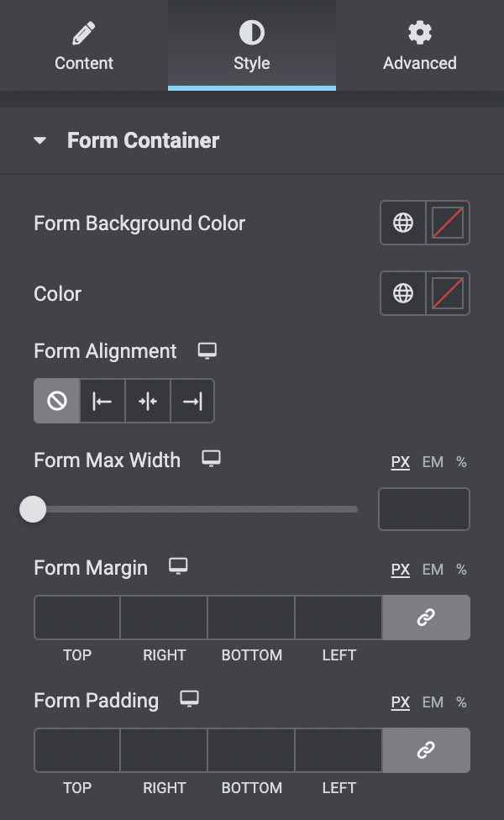Set form alignment to center

pyautogui.click(x=148, y=401)
